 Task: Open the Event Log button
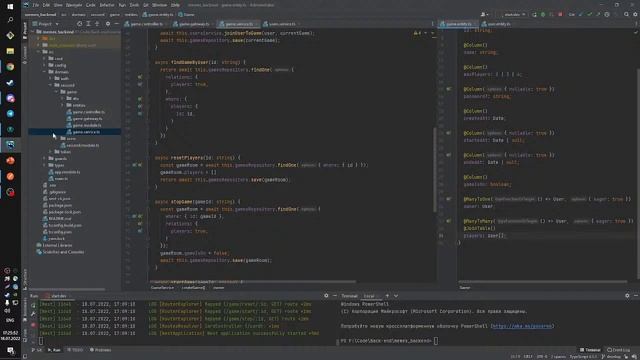(x=618, y=350)
